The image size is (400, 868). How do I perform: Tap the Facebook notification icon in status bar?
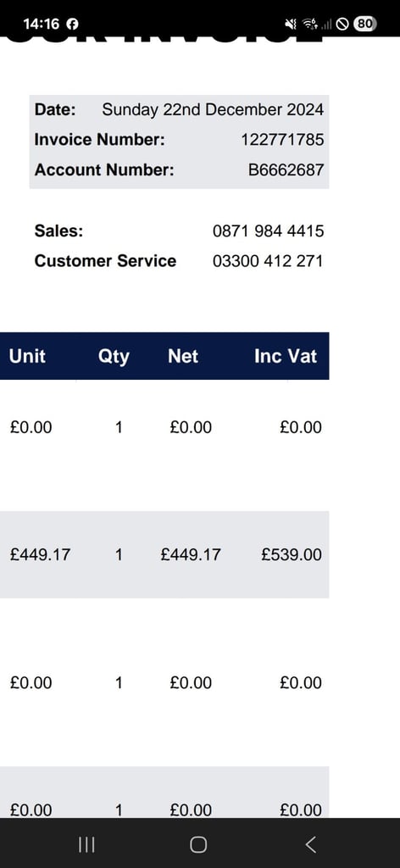pos(73,24)
